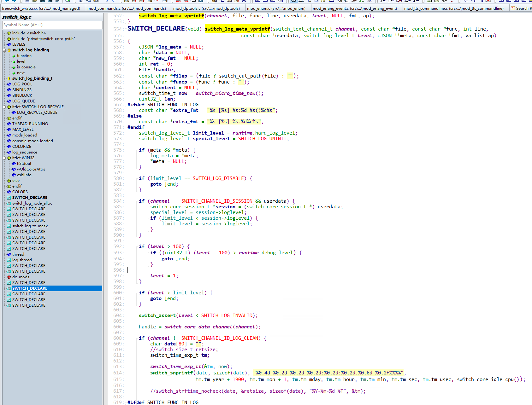
Task: Collapse the ifdef SWITCH_LOG_RECYCLE node
Action: [x=4, y=107]
